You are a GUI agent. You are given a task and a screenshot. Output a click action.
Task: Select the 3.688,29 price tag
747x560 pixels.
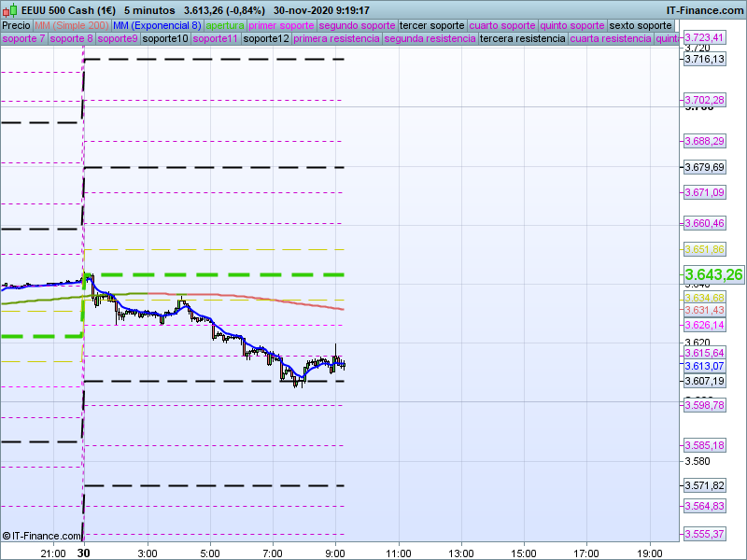coord(704,141)
